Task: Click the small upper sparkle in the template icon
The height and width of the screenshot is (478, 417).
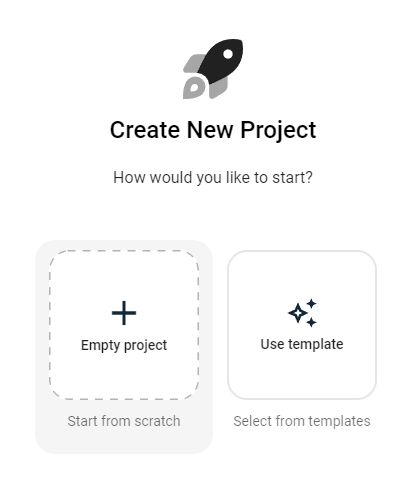Action: [312, 303]
